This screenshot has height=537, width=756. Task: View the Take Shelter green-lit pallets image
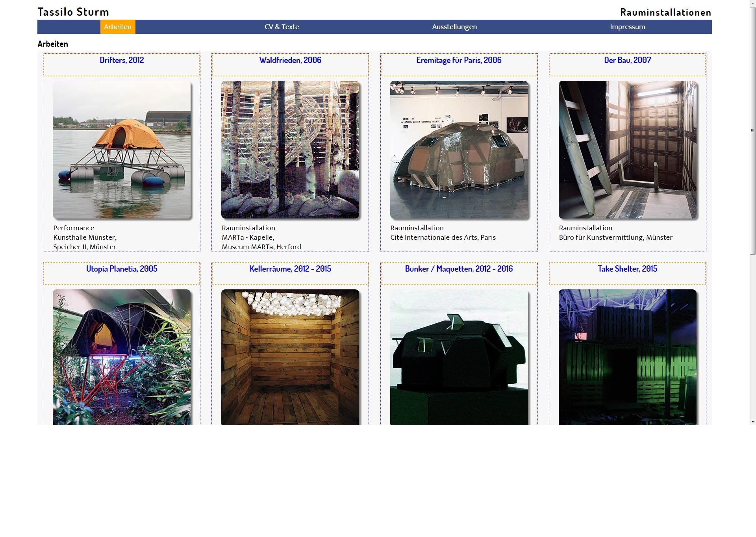tap(627, 357)
